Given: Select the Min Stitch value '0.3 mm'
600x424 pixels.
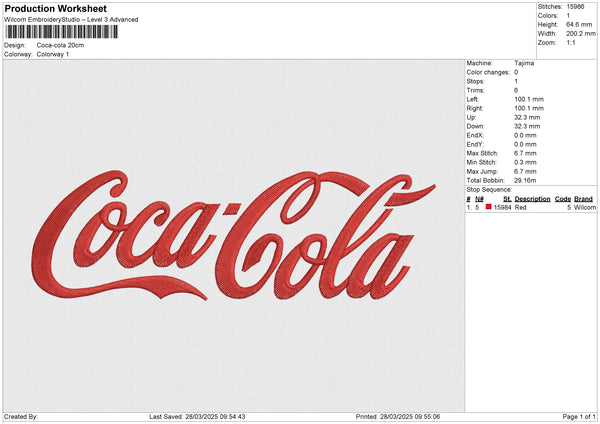Looking at the screenshot, I should [x=525, y=162].
